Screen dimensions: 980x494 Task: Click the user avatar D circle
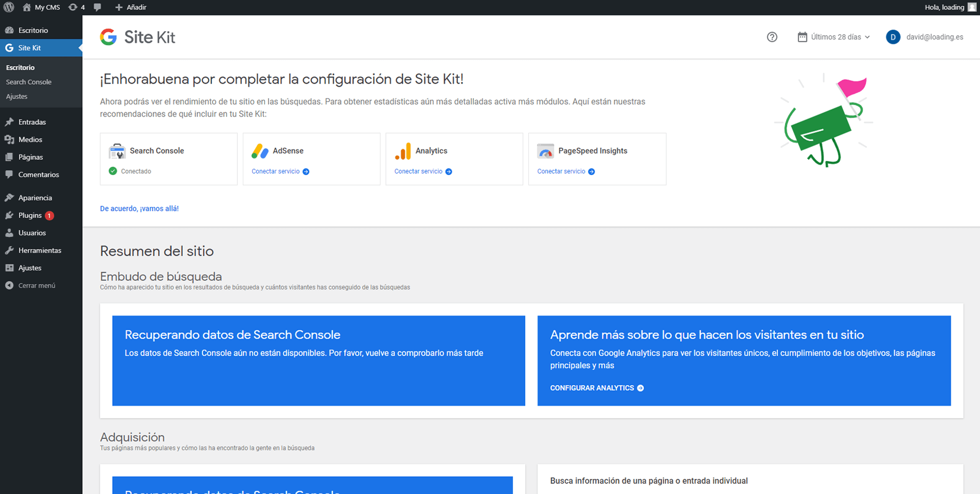point(893,37)
